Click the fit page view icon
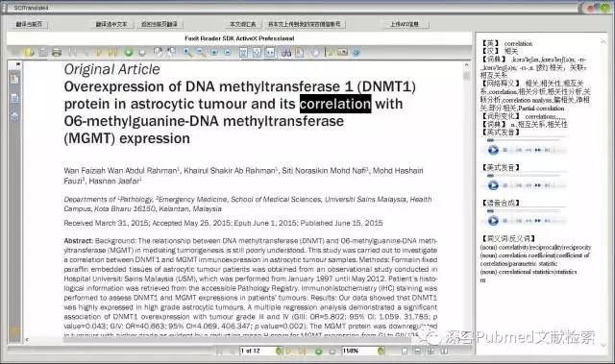 257,52
